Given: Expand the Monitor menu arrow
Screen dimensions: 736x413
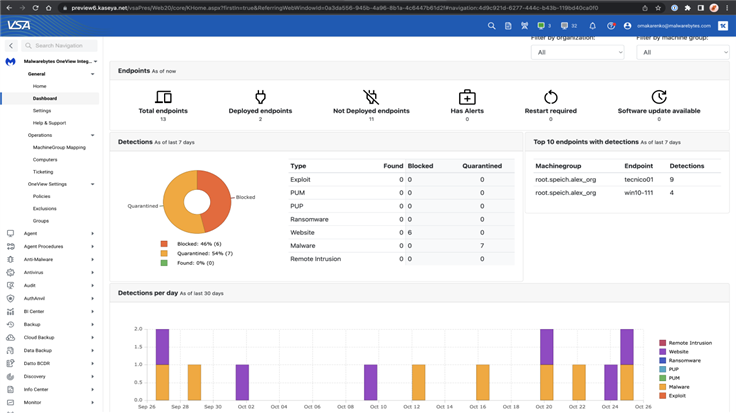Looking at the screenshot, I should pyautogui.click(x=92, y=403).
